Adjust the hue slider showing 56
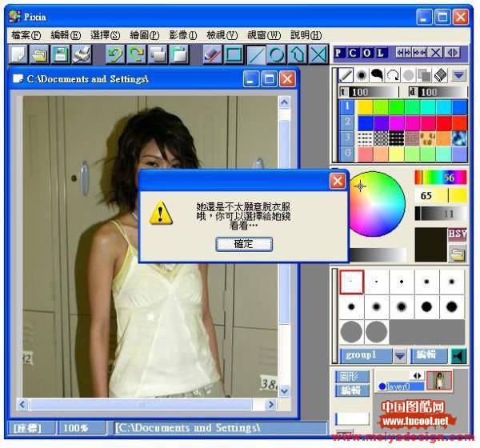The width and height of the screenshot is (480, 448). 441,178
